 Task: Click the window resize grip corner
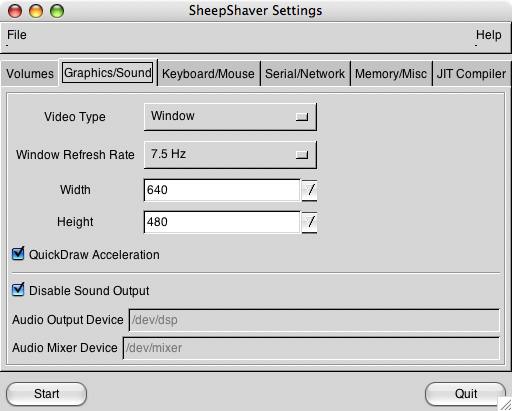click(505, 404)
